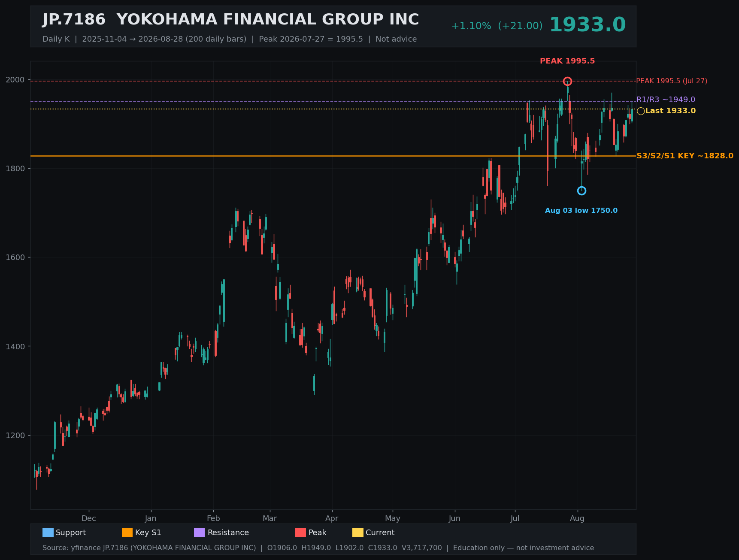The height and width of the screenshot is (560, 739).
Task: Click the bold "PEAK 1995.5" annotation above the chart
Action: (x=567, y=61)
